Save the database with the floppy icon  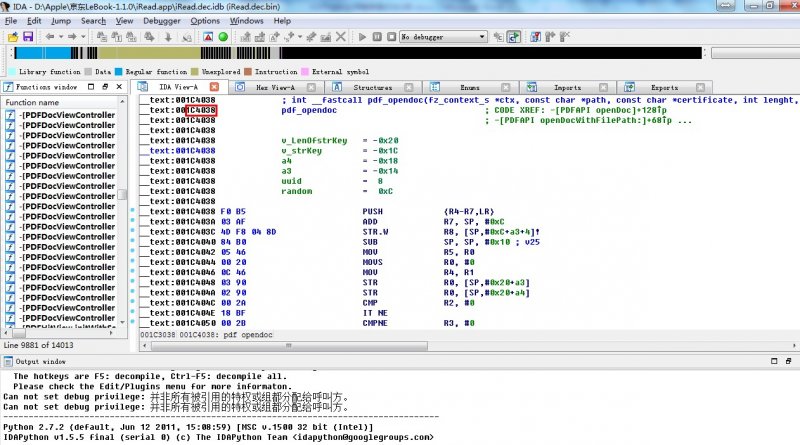(x=28, y=37)
